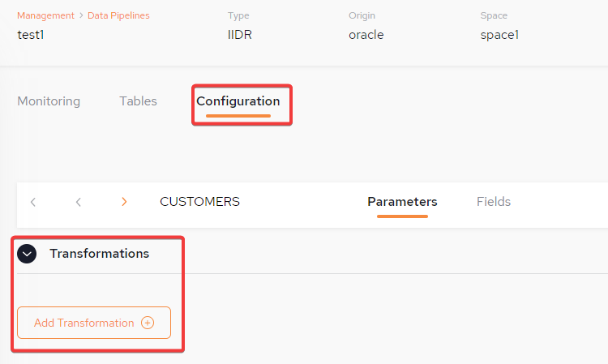Screen dimensions: 608x364
Task: Switch to the Fields sub-tab
Action: [494, 202]
